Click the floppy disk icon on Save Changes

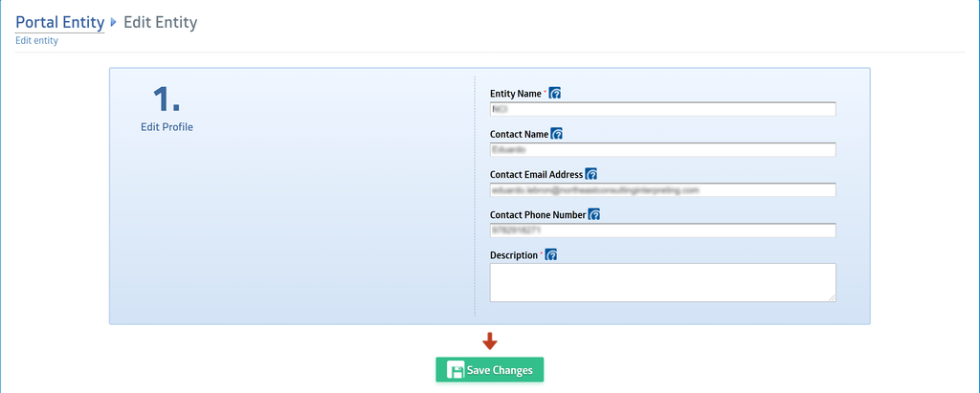pos(457,370)
